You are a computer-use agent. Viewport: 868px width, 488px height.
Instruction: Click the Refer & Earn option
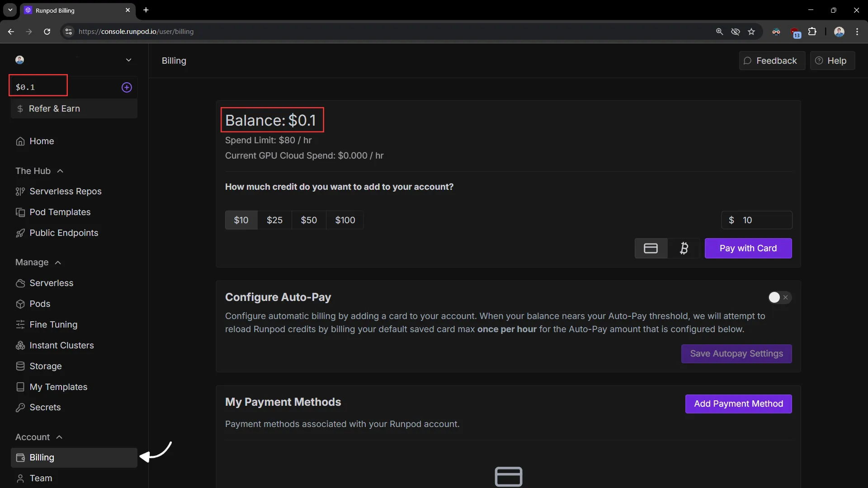(54, 108)
